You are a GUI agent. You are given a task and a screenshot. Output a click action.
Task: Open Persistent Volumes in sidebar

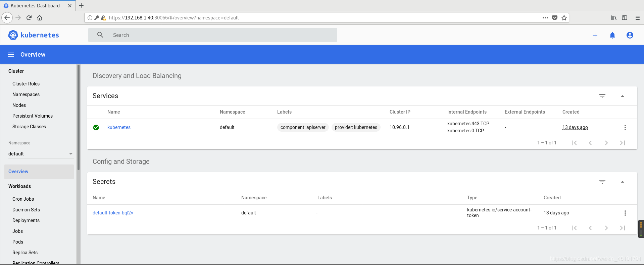click(33, 116)
